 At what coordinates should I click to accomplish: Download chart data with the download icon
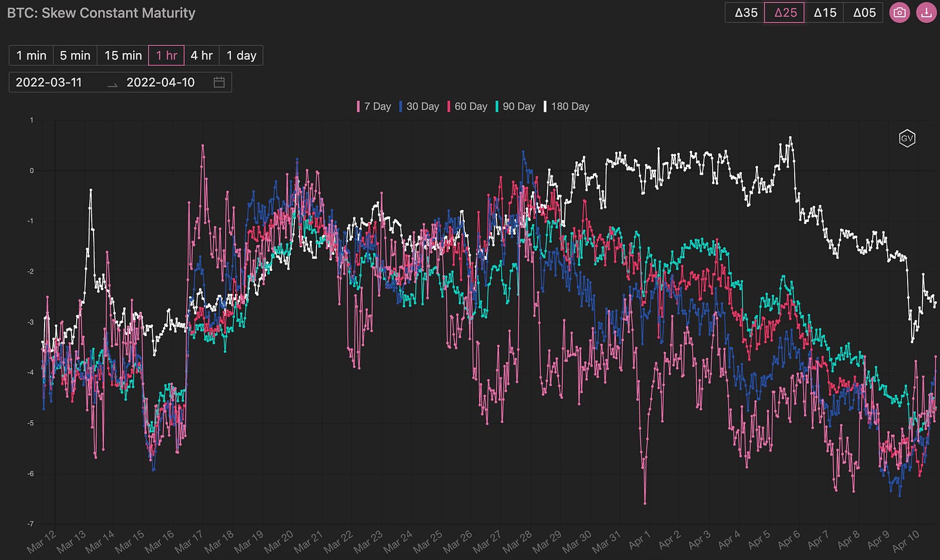926,12
